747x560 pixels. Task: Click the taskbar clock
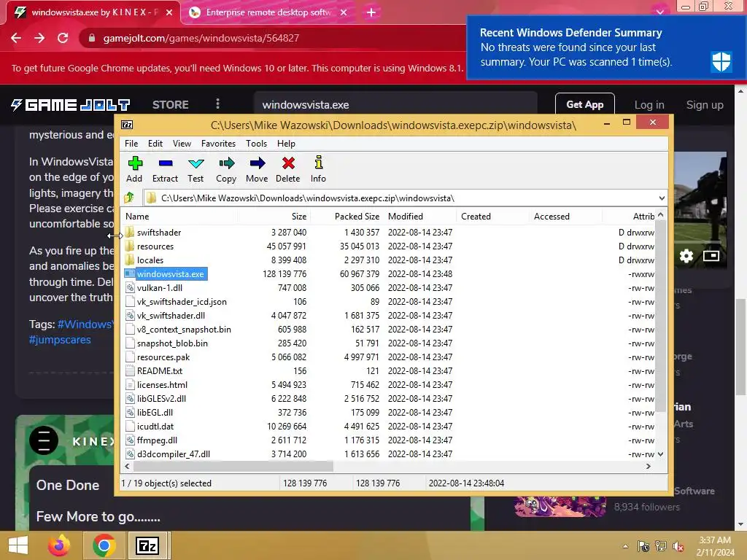714,546
